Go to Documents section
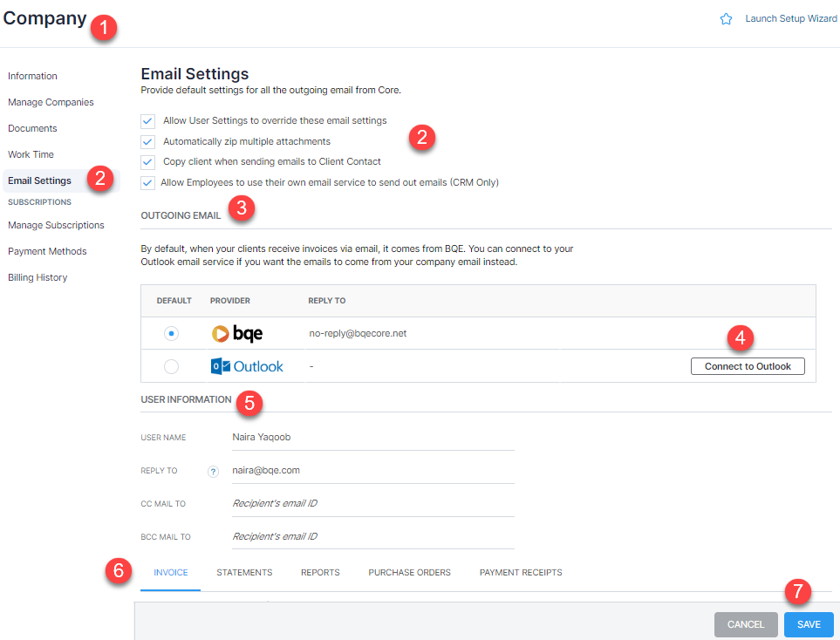The width and height of the screenshot is (840, 640). pos(32,128)
